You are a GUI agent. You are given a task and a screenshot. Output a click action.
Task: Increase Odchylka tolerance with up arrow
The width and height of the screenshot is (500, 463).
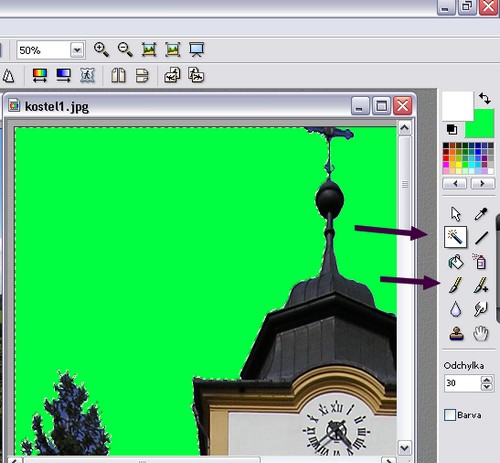tap(487, 380)
